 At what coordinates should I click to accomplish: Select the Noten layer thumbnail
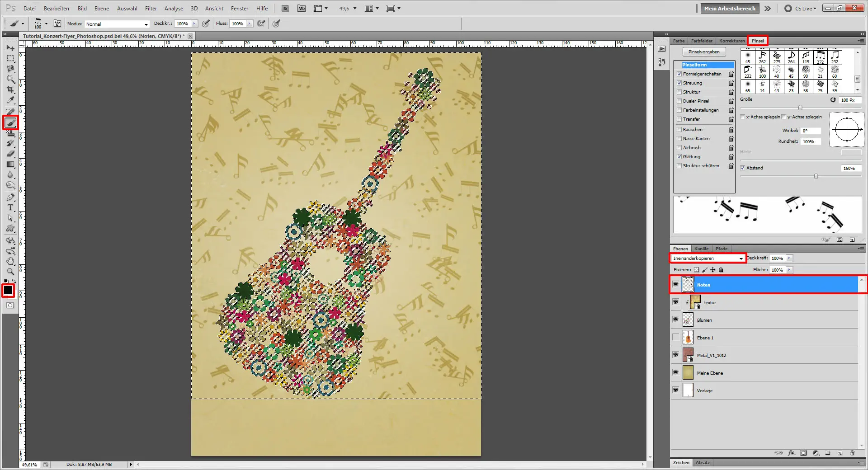tap(688, 285)
